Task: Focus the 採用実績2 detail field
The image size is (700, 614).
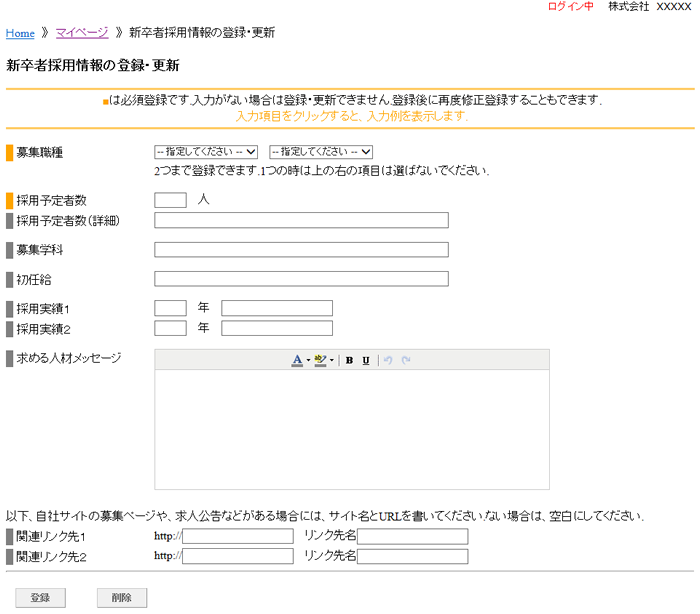Action: click(277, 328)
